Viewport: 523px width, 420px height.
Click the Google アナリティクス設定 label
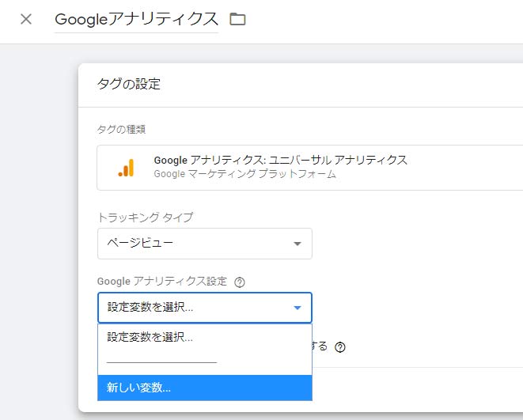point(162,282)
